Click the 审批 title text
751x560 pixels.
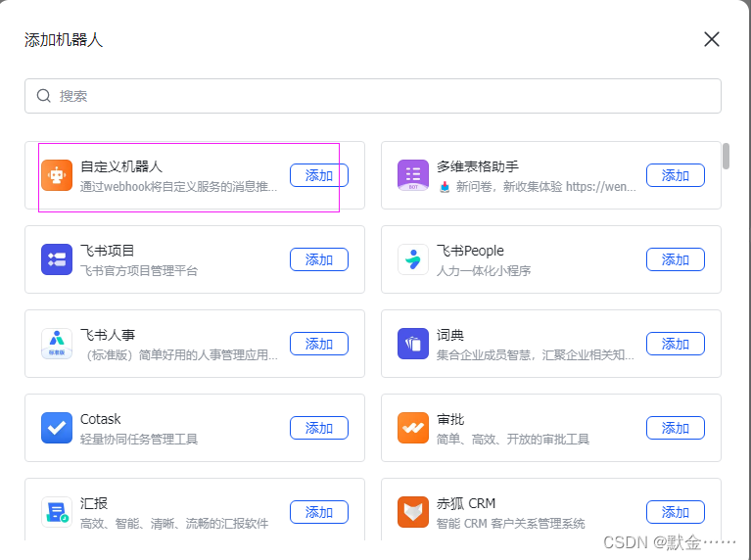coord(450,419)
